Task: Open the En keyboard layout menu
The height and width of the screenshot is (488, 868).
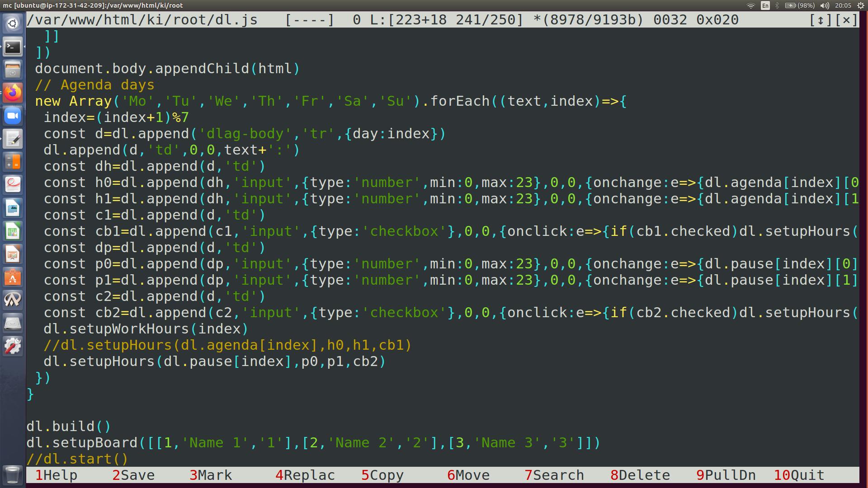Action: point(765,5)
